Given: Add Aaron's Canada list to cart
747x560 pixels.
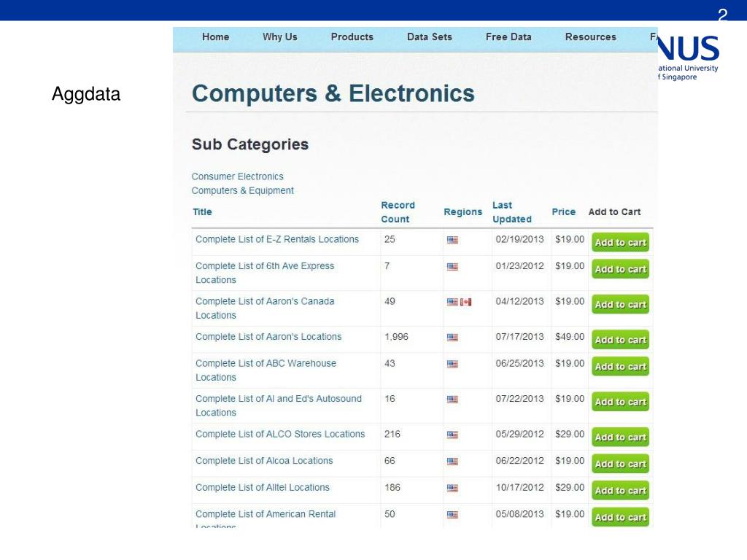Looking at the screenshot, I should pos(620,304).
